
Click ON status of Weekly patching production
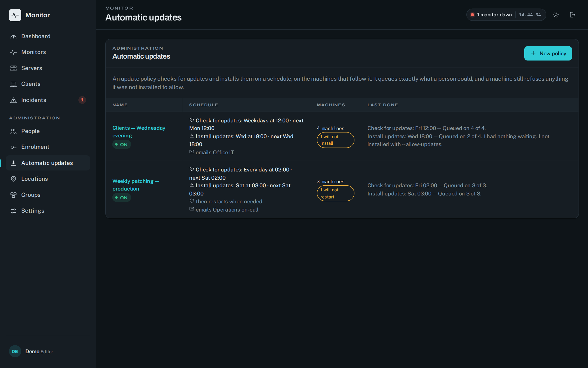coord(122,198)
